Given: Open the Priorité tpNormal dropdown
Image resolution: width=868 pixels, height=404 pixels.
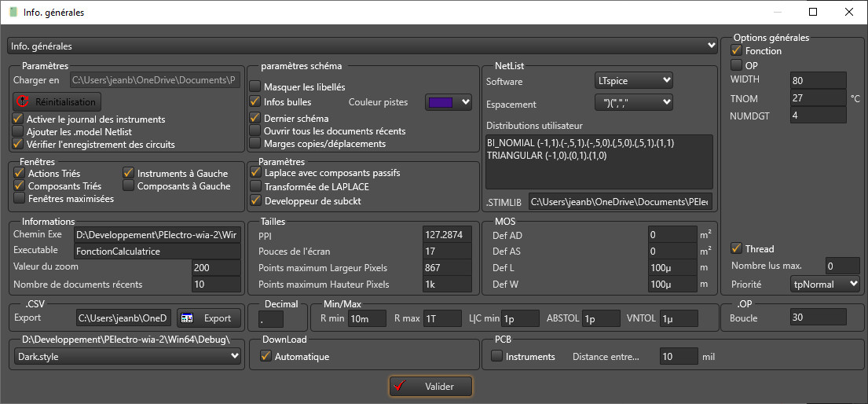Looking at the screenshot, I should [x=825, y=283].
